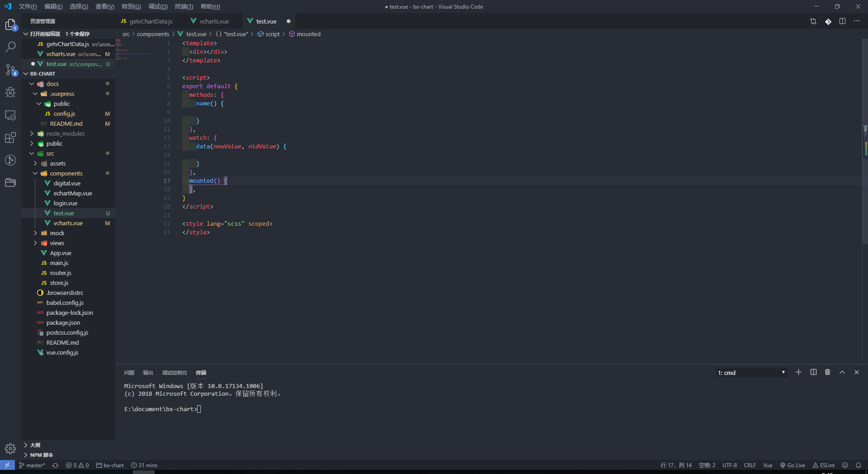Switch to the Output panel tab
Screen dimensions: 868x474
tap(148, 373)
